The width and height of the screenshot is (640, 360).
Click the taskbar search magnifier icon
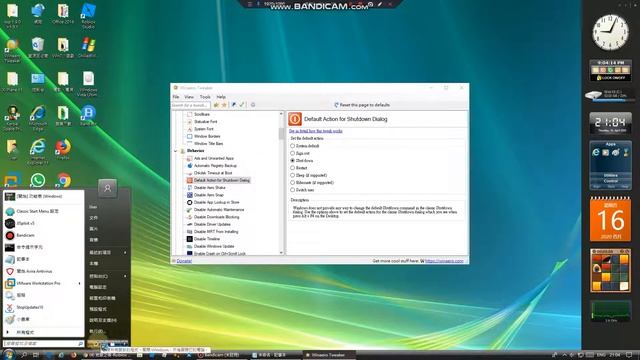(24, 355)
